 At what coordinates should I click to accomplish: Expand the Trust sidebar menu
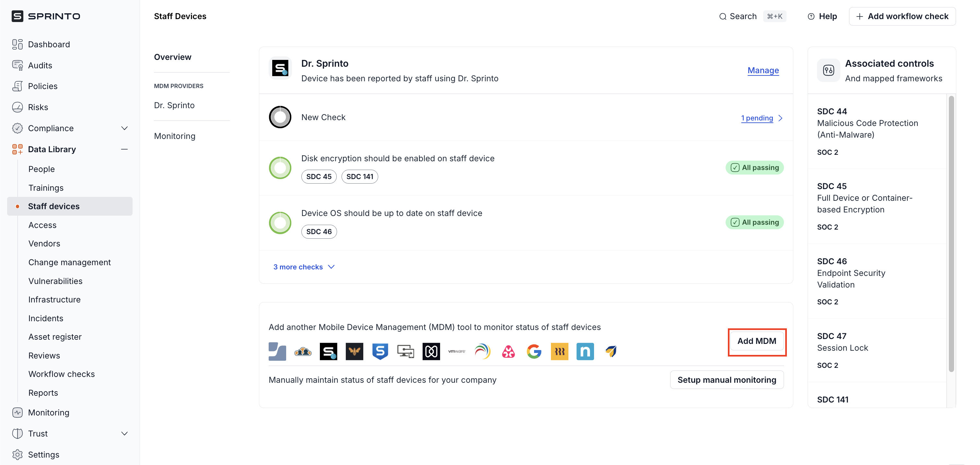pyautogui.click(x=124, y=434)
